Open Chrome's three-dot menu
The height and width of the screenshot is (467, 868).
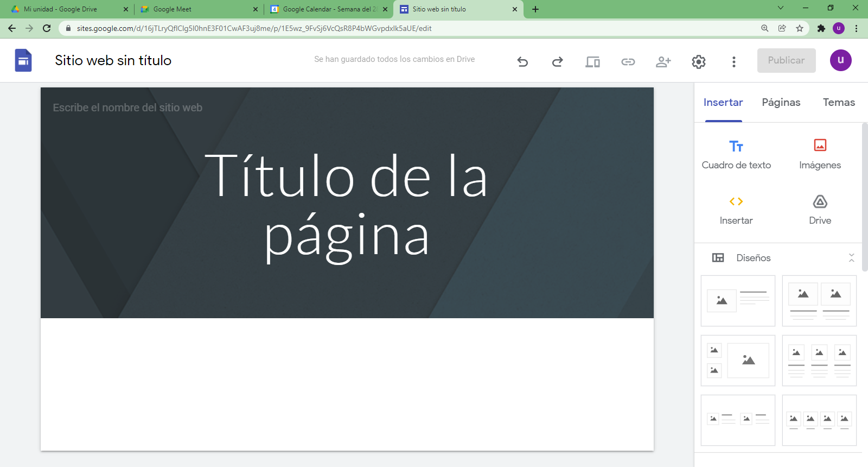pyautogui.click(x=857, y=28)
